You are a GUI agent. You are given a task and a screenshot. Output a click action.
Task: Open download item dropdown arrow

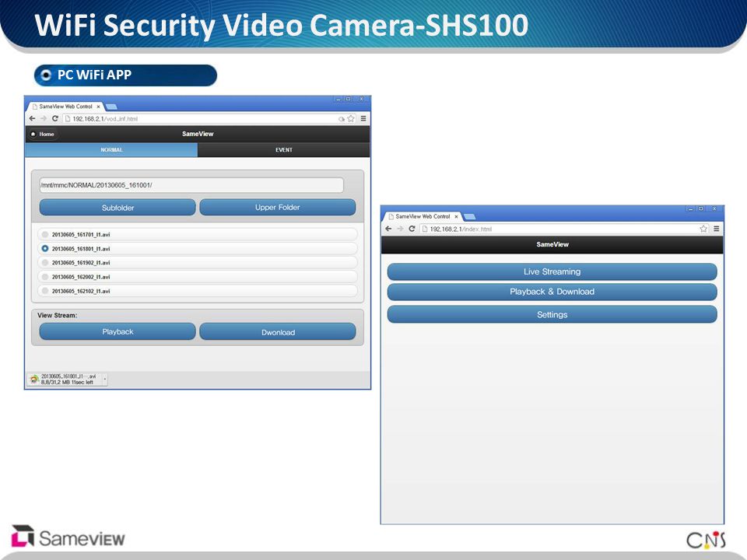[x=105, y=379]
